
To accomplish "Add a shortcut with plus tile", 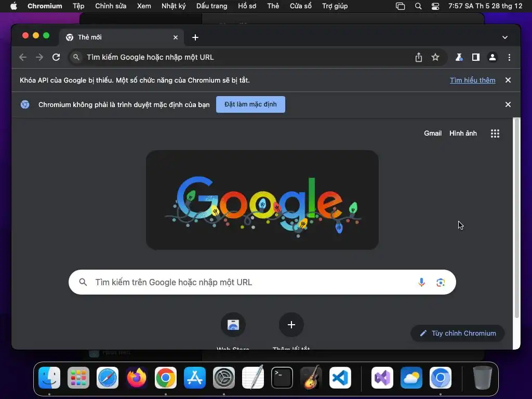I will pyautogui.click(x=291, y=325).
